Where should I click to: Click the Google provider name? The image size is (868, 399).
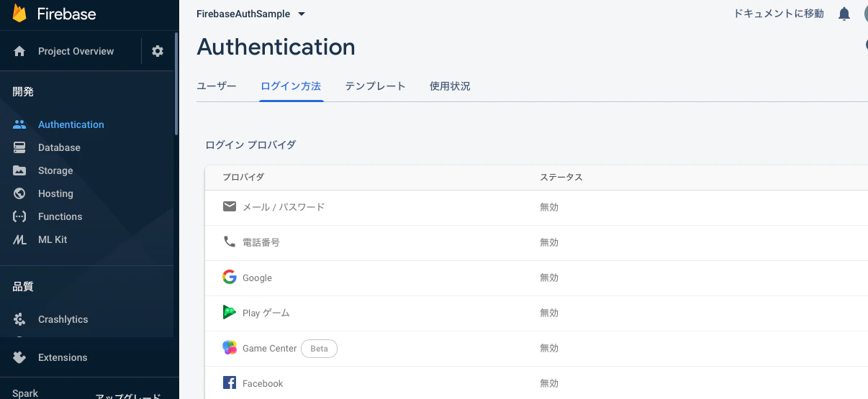click(257, 278)
